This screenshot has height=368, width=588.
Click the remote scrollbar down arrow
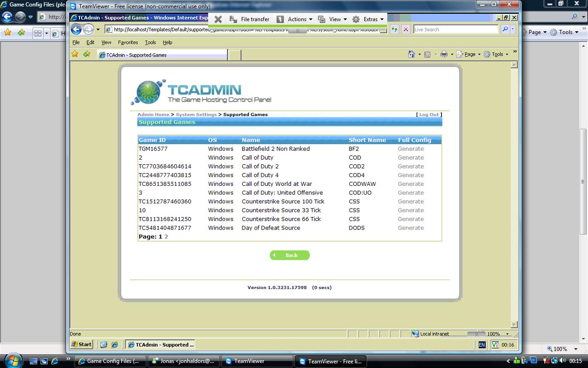pos(514,324)
